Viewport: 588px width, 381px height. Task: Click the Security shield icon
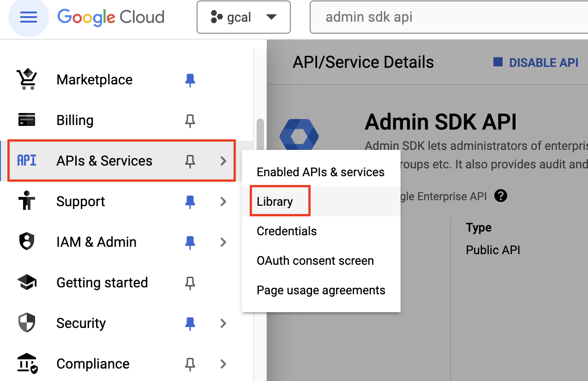click(x=27, y=323)
